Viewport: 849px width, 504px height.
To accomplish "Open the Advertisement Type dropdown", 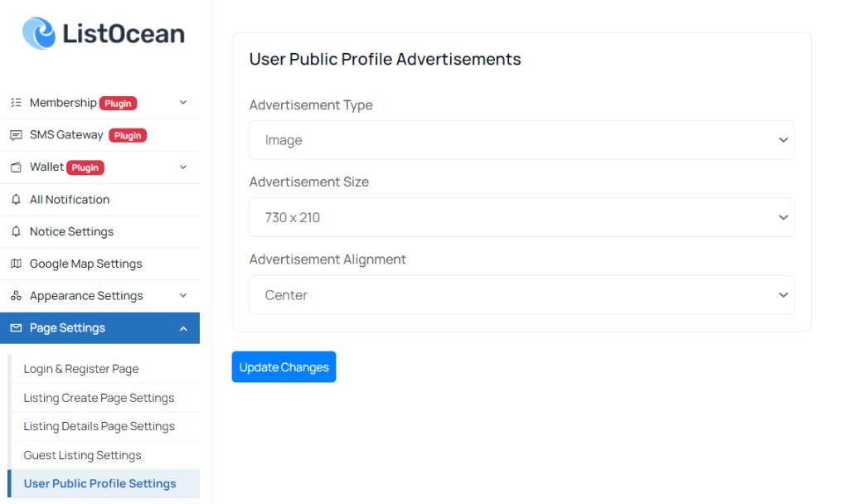I will point(522,140).
